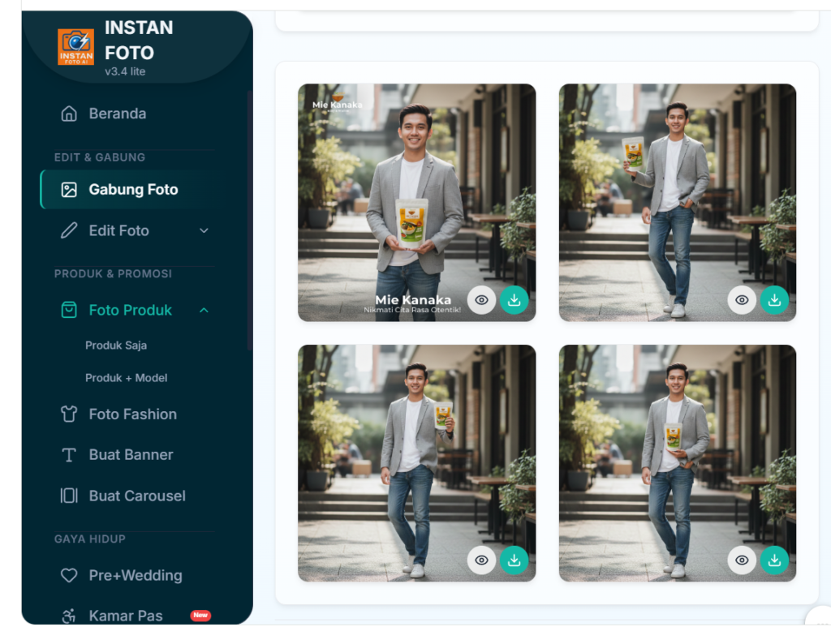Select the Produk + Model sub-item

tap(126, 378)
